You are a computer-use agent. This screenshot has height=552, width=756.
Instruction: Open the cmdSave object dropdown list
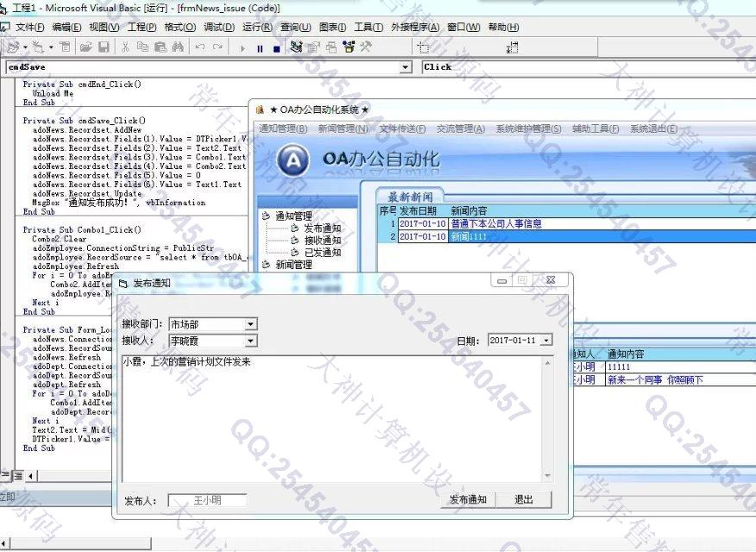pyautogui.click(x=406, y=67)
